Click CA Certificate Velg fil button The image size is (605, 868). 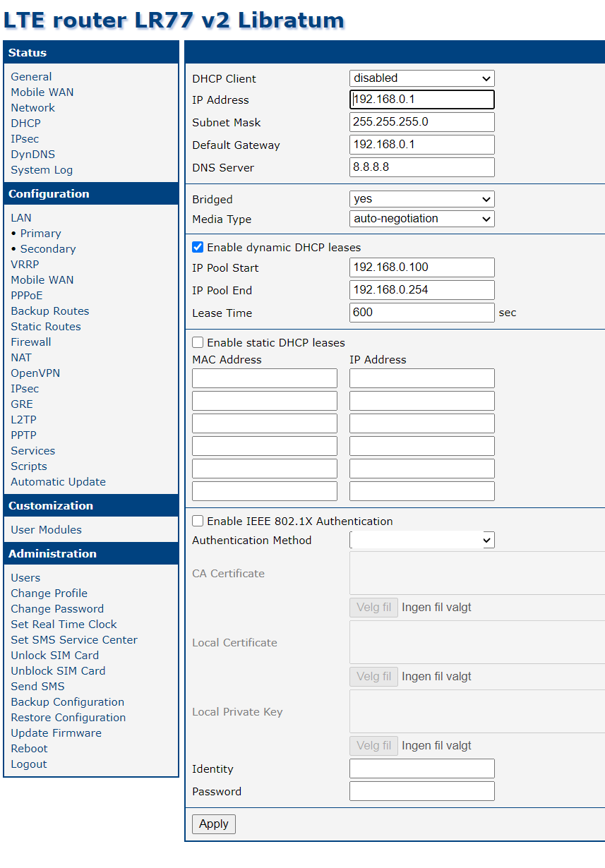[x=373, y=608]
